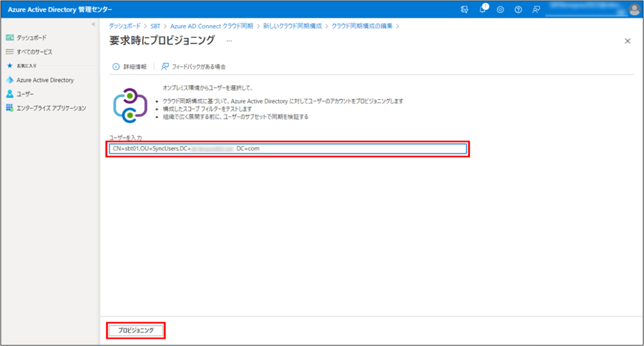Click the お気に入り star icon
This screenshot has height=346, width=644.
tap(10, 66)
